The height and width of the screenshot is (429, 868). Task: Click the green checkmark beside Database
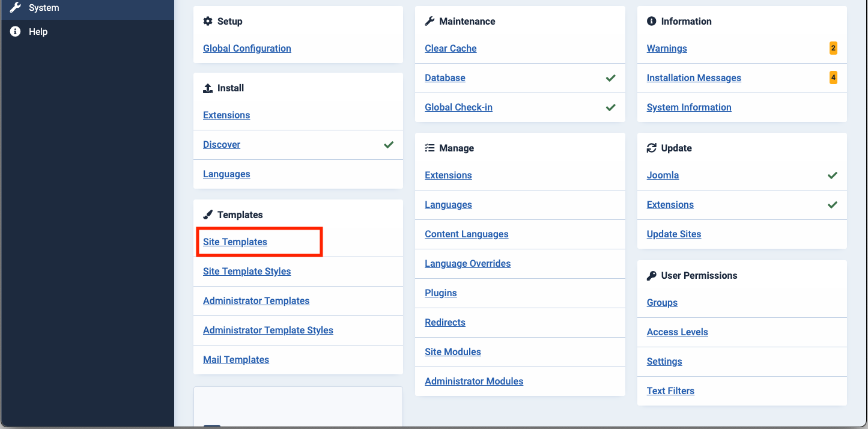[611, 78]
